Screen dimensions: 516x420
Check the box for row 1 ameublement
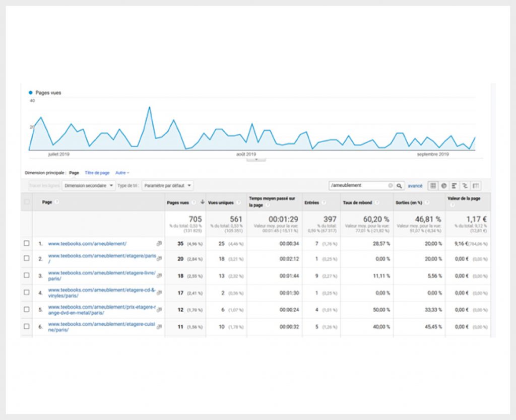pos(27,244)
